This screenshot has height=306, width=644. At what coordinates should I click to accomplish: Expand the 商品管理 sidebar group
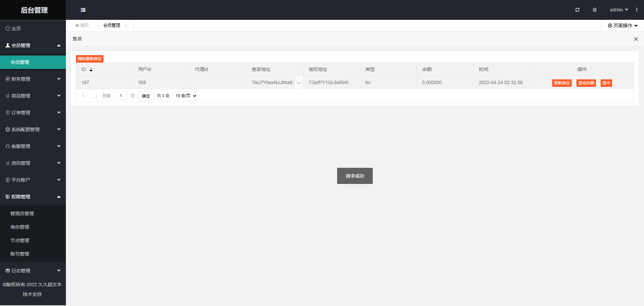(33, 96)
